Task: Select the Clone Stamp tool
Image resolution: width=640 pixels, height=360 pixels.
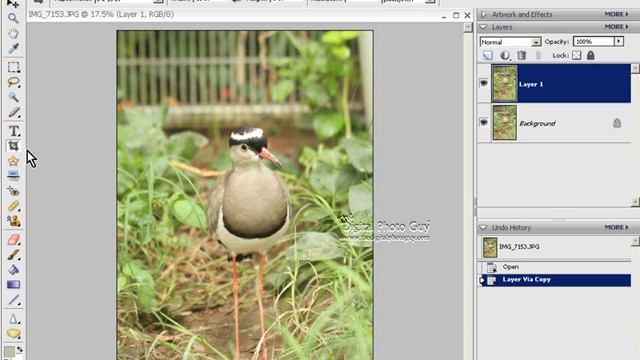Action: (13, 221)
